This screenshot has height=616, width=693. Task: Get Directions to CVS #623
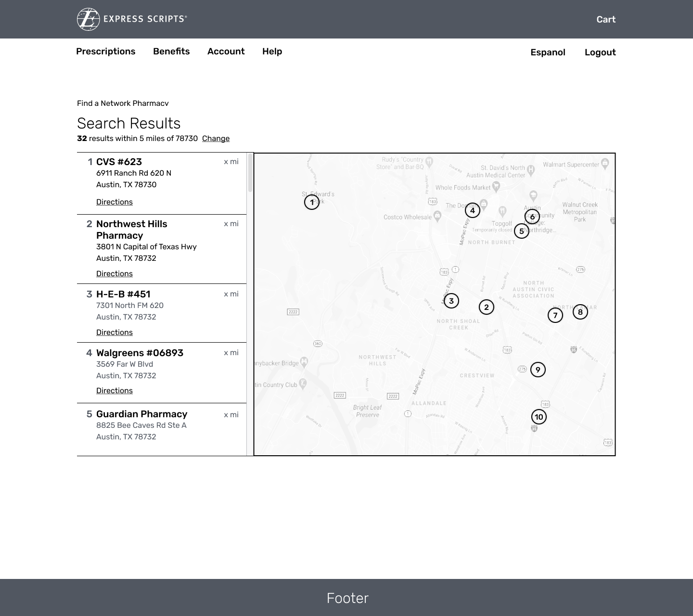[115, 202]
